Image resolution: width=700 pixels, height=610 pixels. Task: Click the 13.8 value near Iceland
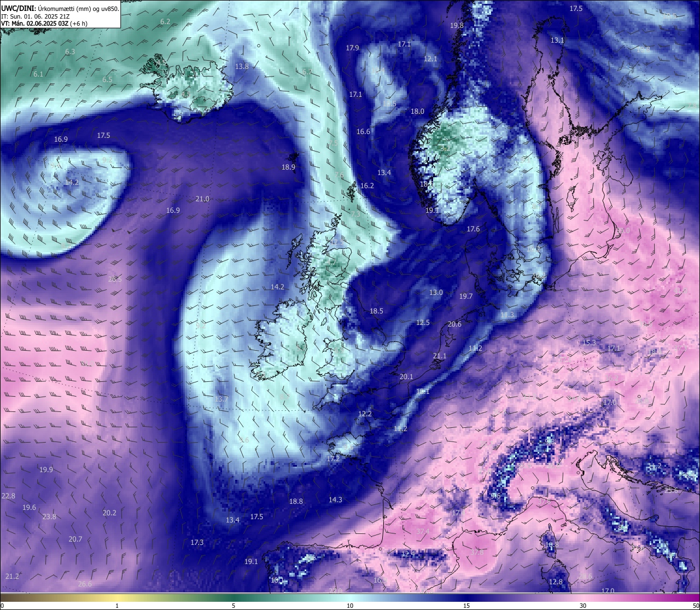point(242,67)
